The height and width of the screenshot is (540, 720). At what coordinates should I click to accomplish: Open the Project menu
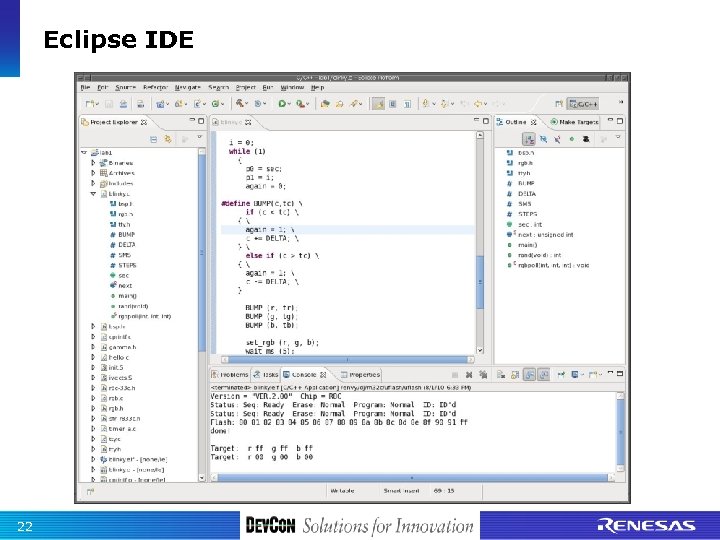point(246,87)
